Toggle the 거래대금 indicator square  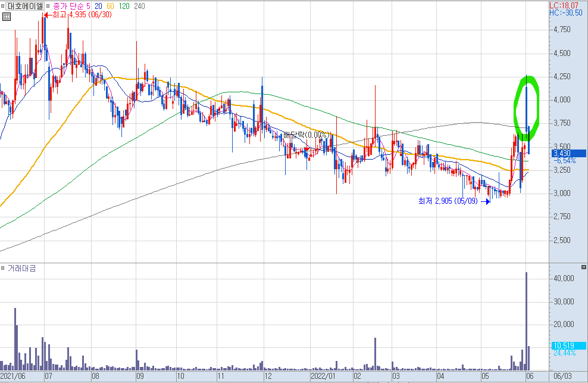pyautogui.click(x=2, y=268)
